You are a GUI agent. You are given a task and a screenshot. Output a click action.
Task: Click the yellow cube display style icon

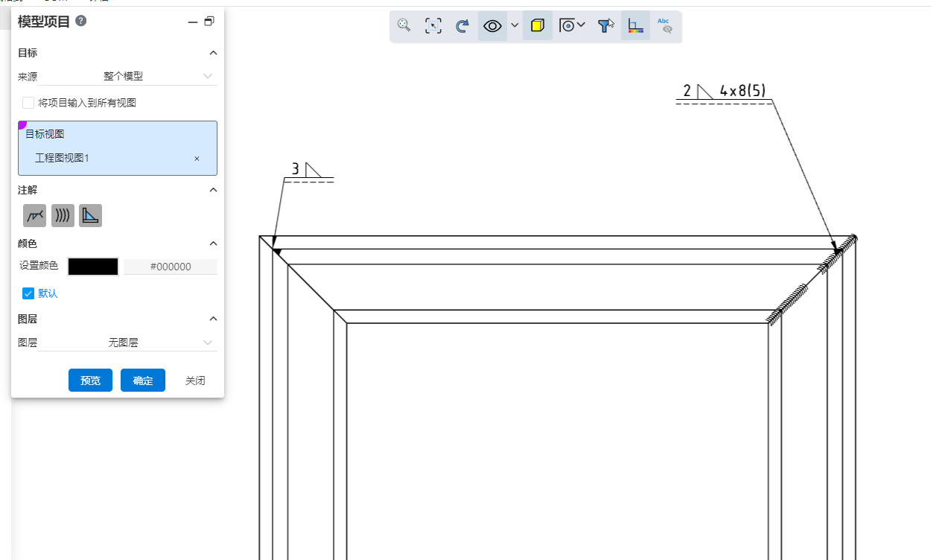pos(537,25)
